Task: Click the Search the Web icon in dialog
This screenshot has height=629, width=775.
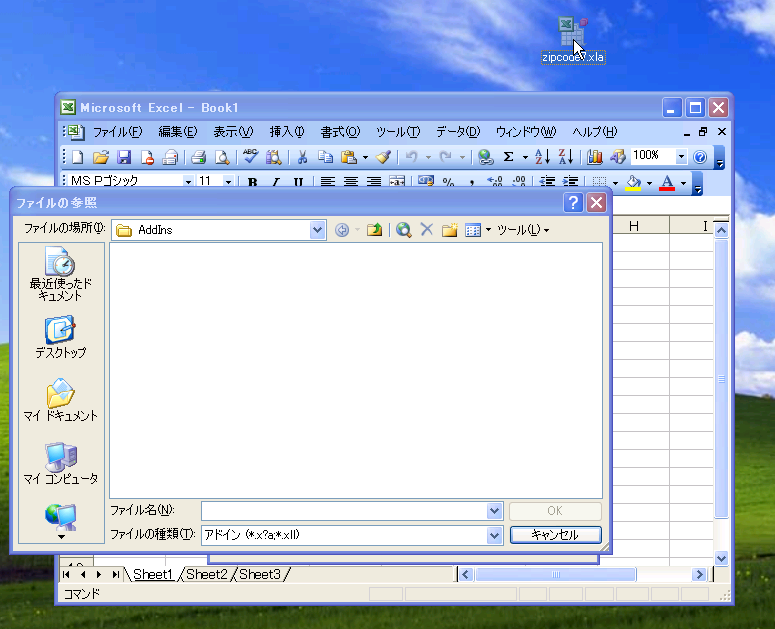Action: (x=404, y=230)
